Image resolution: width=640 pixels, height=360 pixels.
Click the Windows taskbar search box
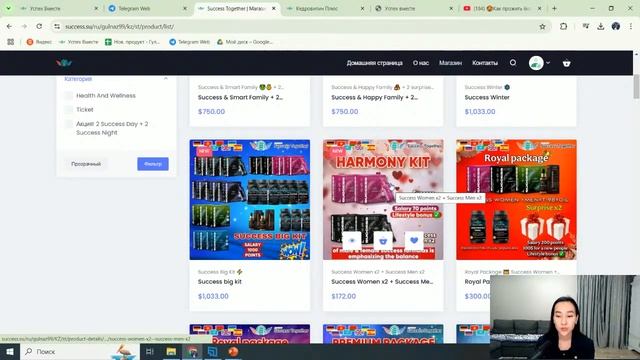[x=80, y=351]
